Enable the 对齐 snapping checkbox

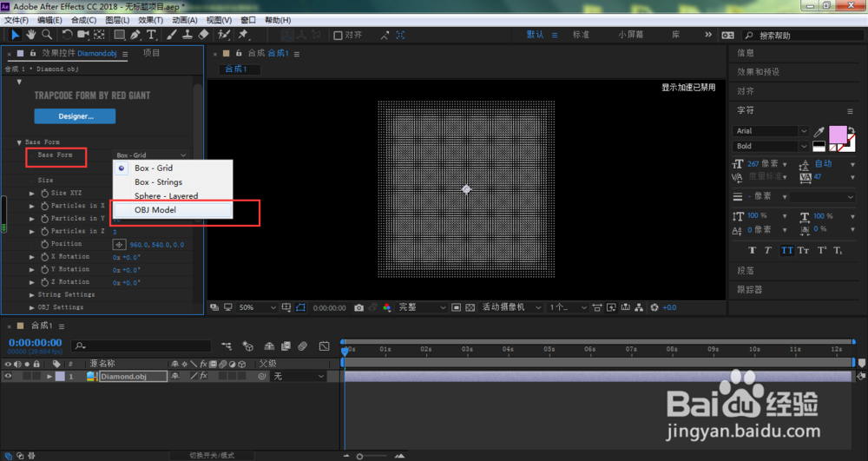(x=338, y=36)
